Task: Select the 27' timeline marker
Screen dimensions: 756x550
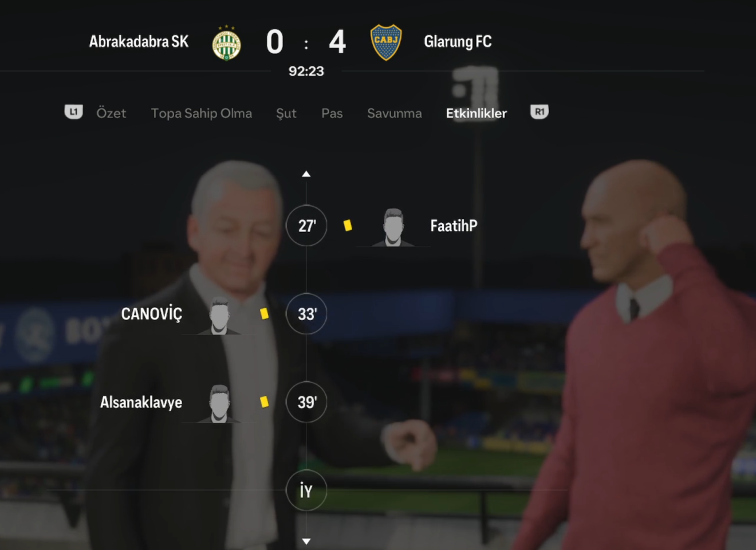Action: click(306, 226)
